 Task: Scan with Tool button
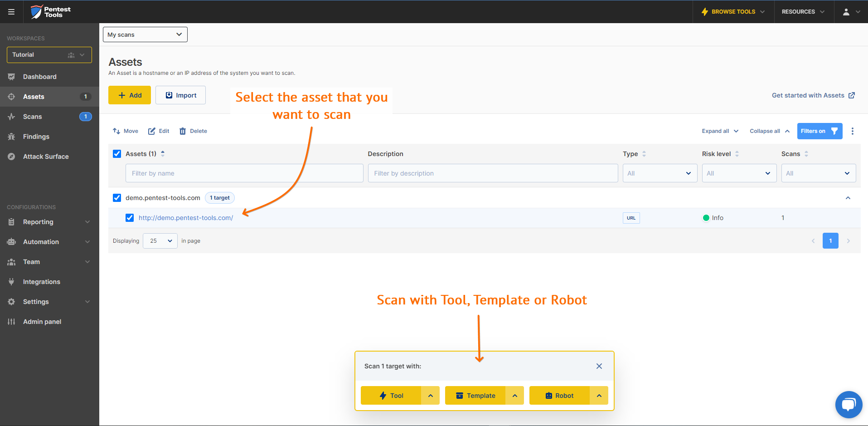pos(391,396)
